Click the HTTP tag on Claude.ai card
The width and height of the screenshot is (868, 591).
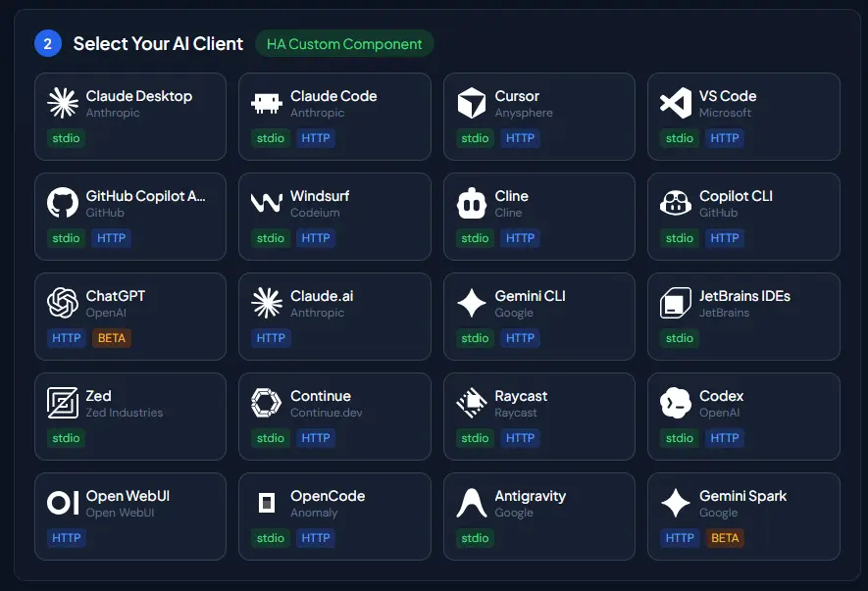pos(271,338)
